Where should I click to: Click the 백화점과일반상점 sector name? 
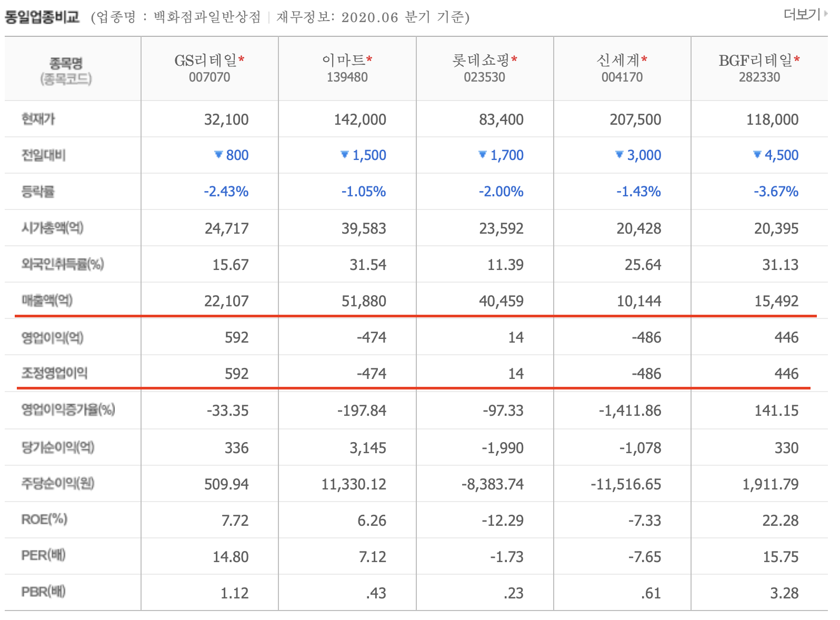(207, 17)
